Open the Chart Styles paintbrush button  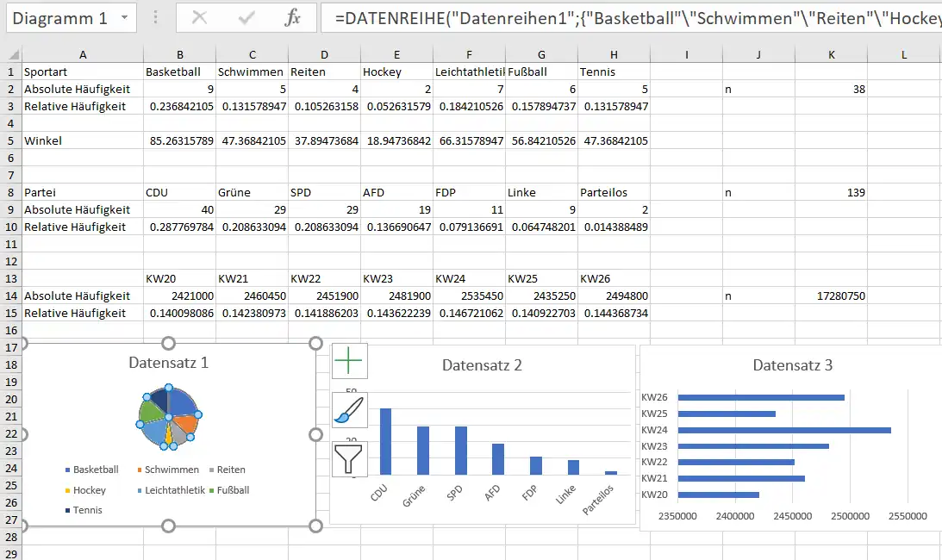[x=349, y=410]
